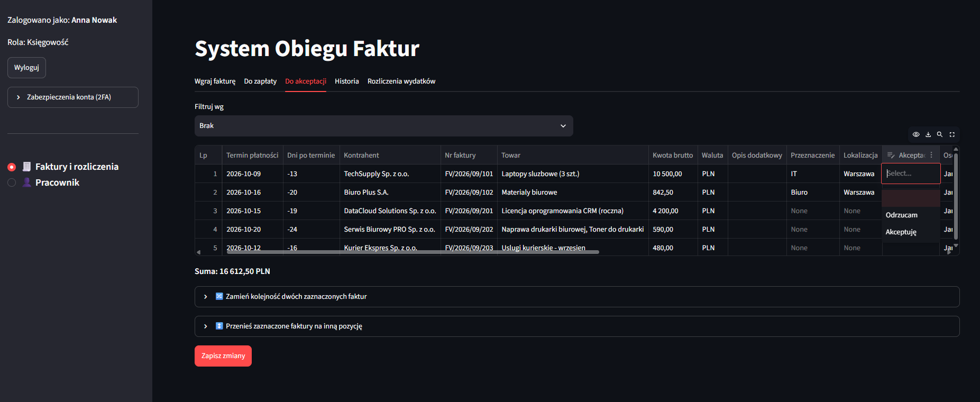The height and width of the screenshot is (402, 980).
Task: Select Pracownik radio button
Action: (x=12, y=182)
